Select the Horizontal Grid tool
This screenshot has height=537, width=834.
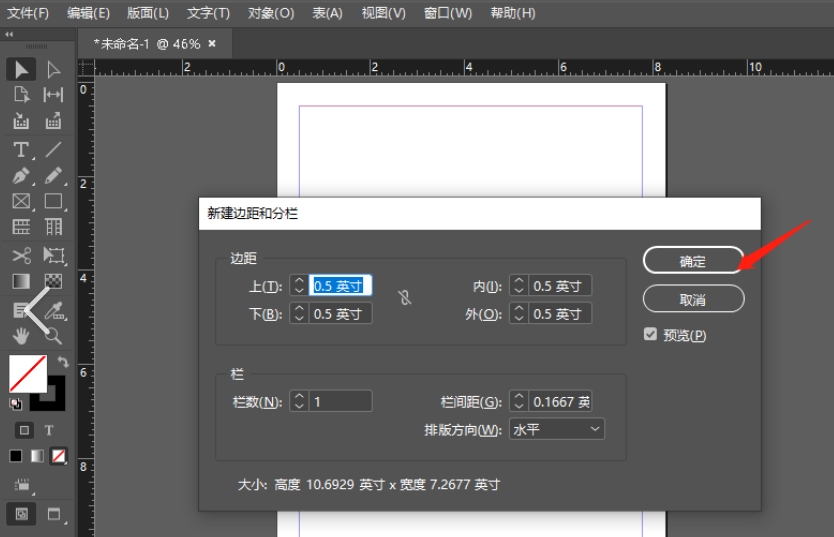coord(21,227)
